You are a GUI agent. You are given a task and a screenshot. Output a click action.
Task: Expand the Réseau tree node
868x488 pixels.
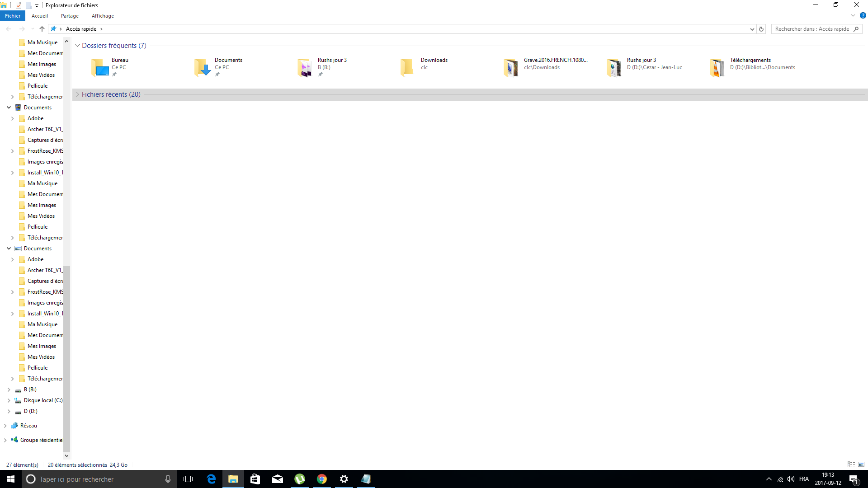[5, 426]
